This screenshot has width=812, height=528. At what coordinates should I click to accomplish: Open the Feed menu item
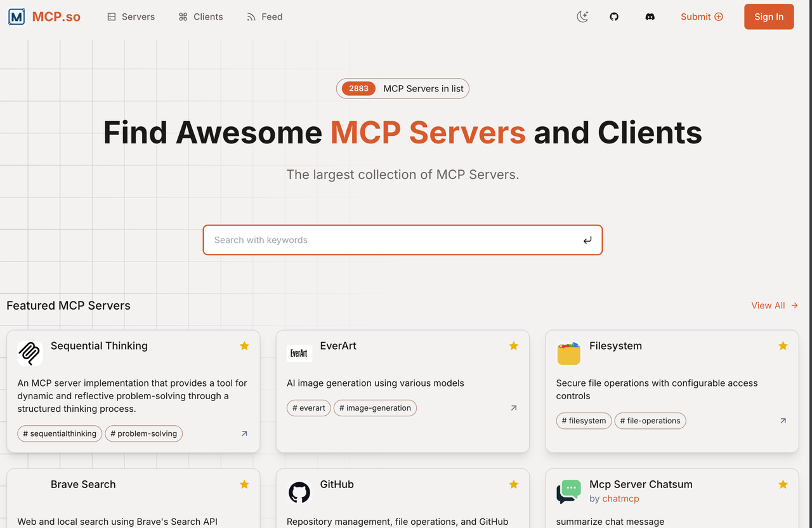click(265, 17)
